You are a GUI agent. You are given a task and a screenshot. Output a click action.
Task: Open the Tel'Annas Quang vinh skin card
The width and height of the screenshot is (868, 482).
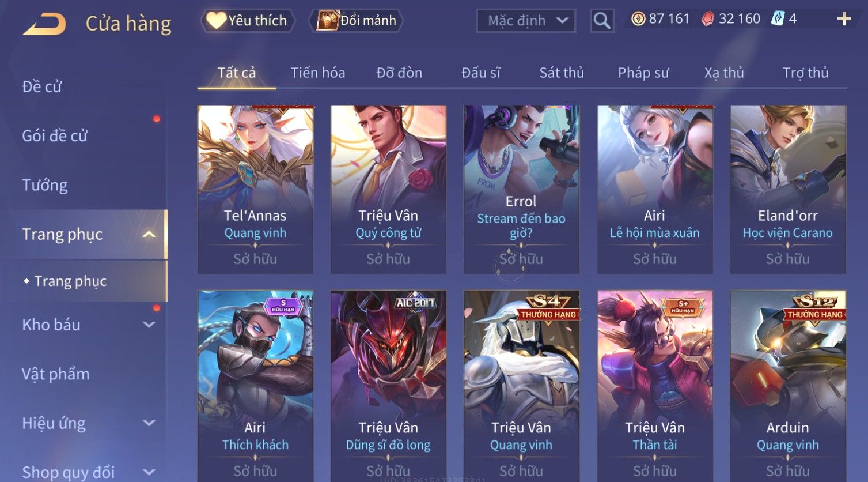255,189
